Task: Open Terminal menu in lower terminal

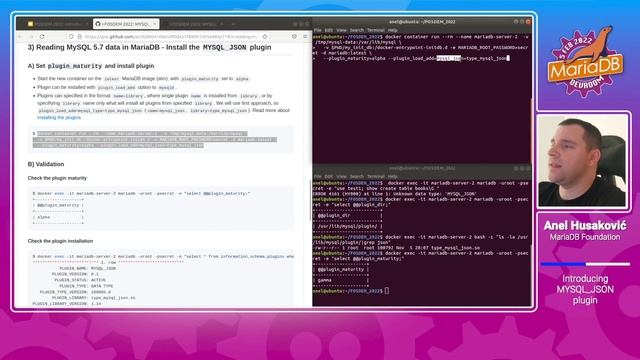Action: [376, 176]
